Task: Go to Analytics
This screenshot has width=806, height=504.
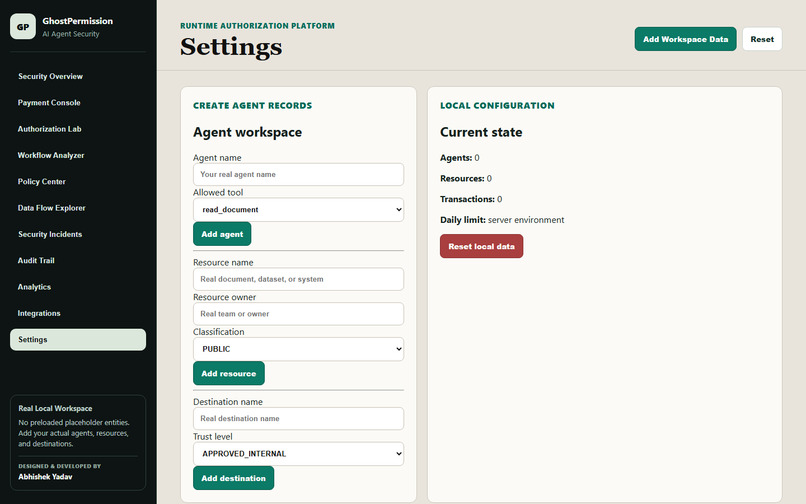Action: tap(34, 286)
